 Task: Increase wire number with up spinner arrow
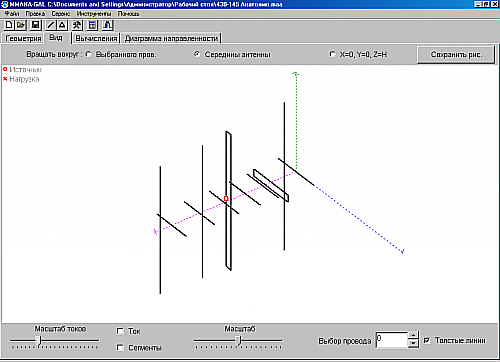(413, 335)
